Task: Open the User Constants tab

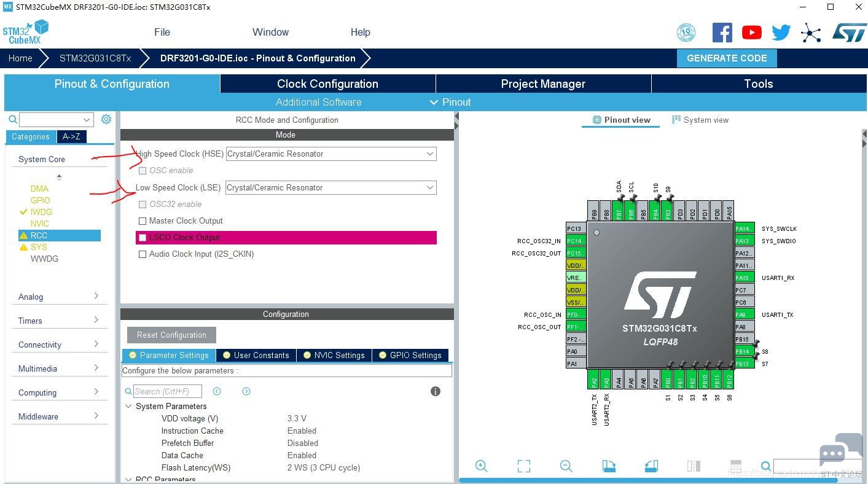Action: coord(256,355)
